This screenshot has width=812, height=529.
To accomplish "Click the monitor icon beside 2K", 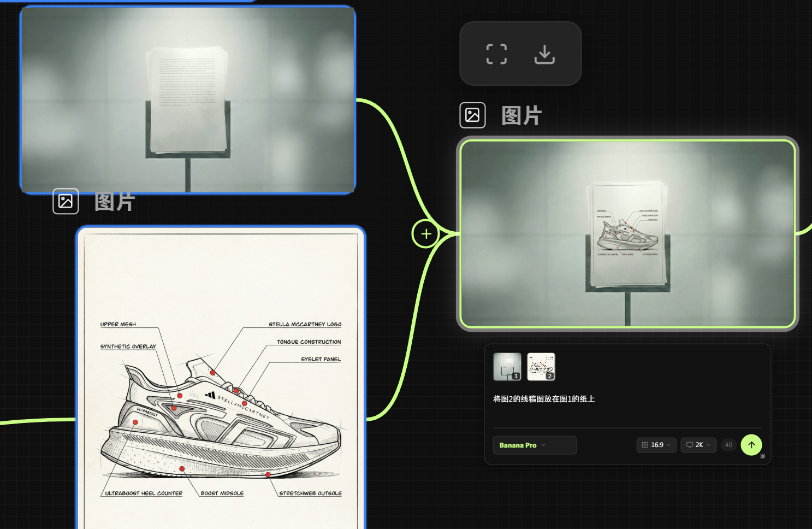I will pos(690,445).
